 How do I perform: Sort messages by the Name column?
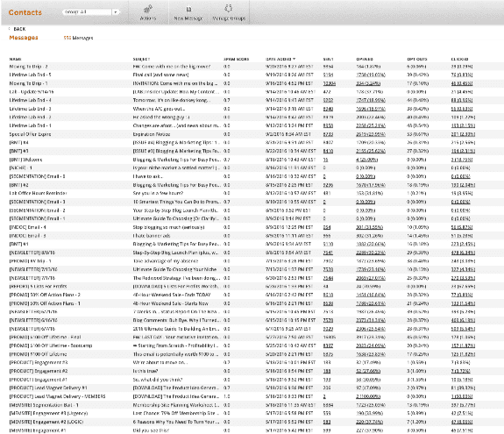point(15,59)
